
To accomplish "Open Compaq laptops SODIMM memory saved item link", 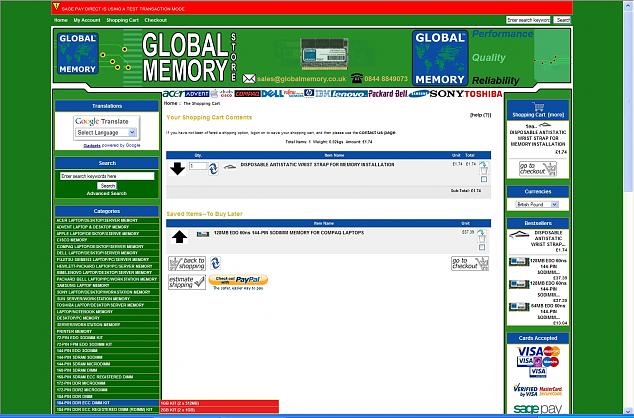I will click(x=289, y=233).
